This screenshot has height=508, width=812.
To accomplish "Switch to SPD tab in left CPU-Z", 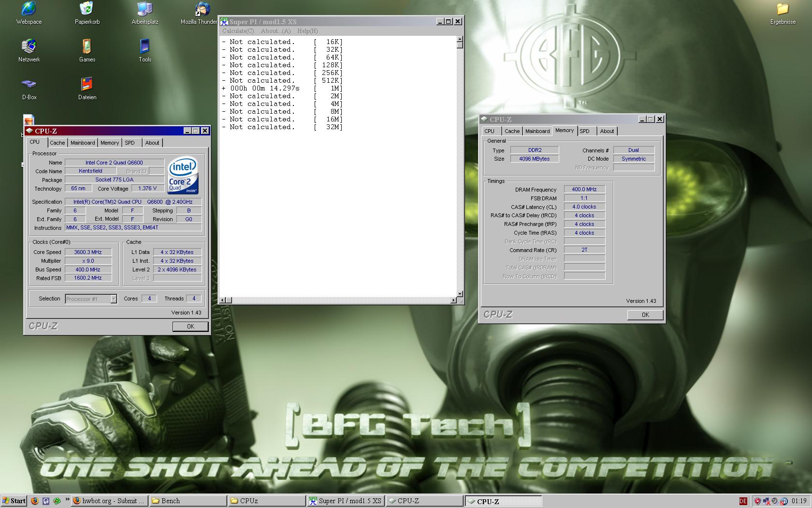I will [x=130, y=143].
